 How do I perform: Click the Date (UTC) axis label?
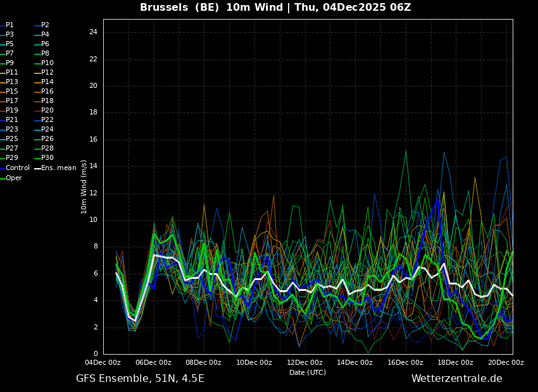(308, 372)
